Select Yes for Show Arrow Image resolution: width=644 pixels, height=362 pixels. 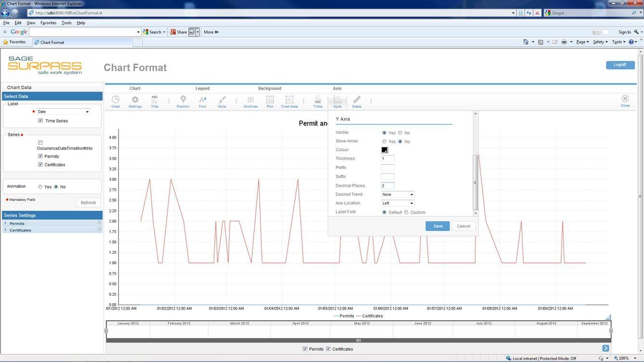[x=384, y=142]
